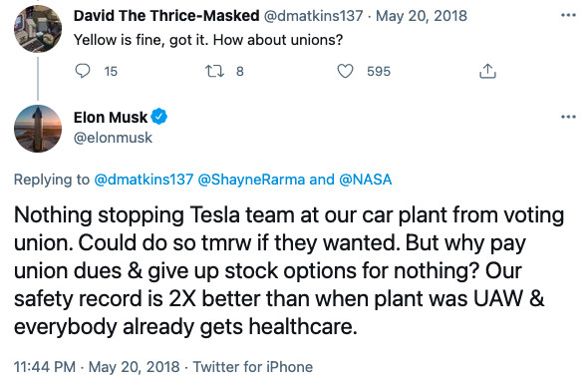Open more options on Elon Musk's tweet
588x389 pixels.
568,117
